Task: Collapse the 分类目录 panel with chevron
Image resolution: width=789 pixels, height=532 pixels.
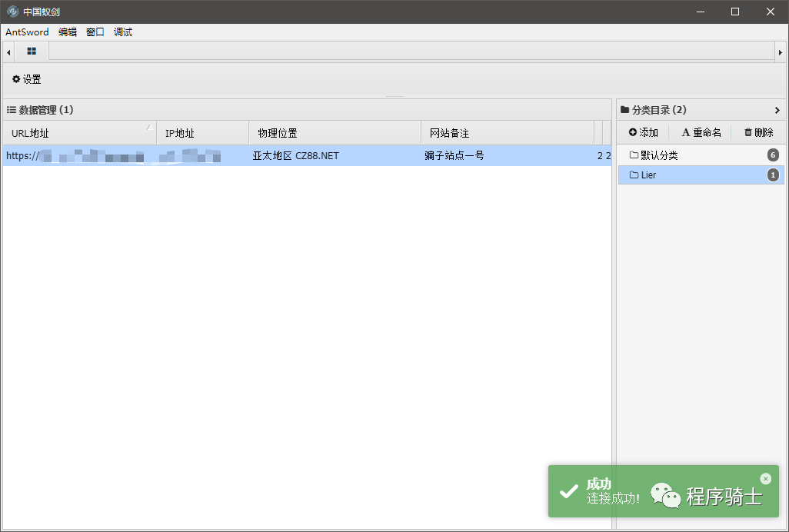Action: [x=777, y=110]
